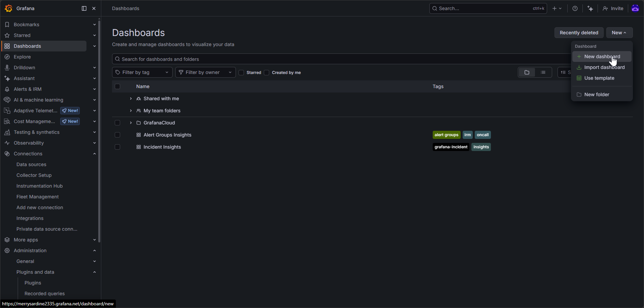Click the Grafana logo icon
Viewport: 644px width, 308px height.
(8, 8)
